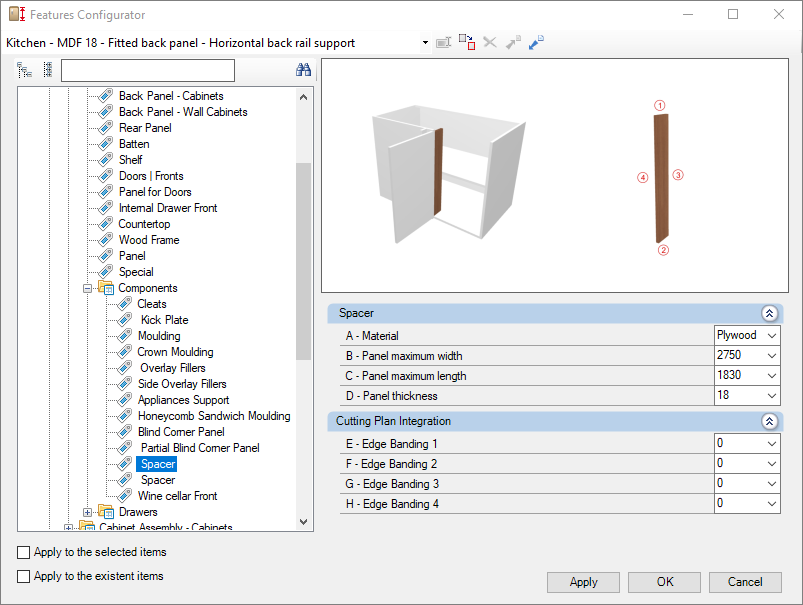Select Honeycomb Sandwich Moulding tree item

tap(214, 416)
